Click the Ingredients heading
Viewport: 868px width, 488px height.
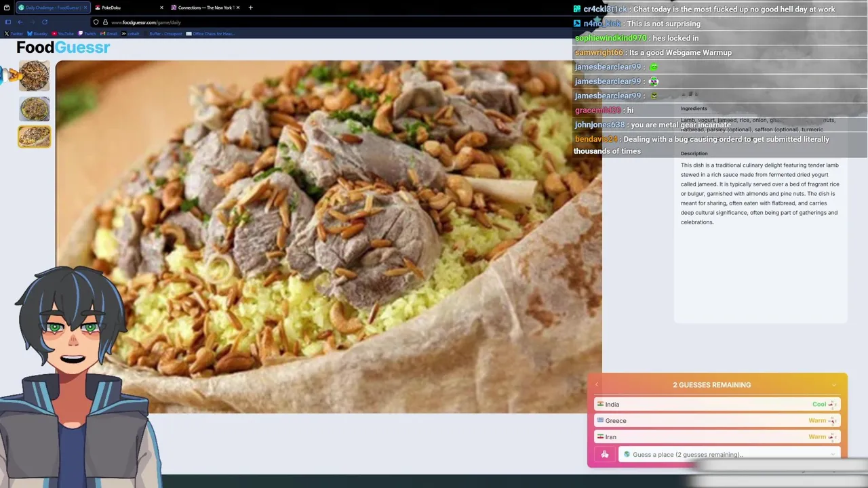coord(694,108)
